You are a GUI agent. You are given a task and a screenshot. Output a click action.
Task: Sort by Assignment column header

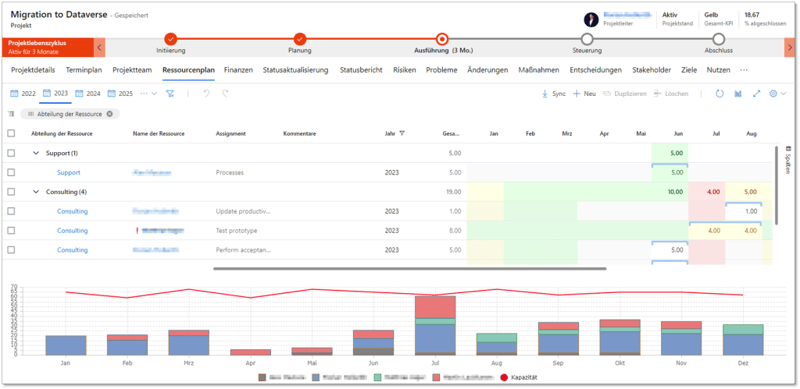[x=231, y=134]
